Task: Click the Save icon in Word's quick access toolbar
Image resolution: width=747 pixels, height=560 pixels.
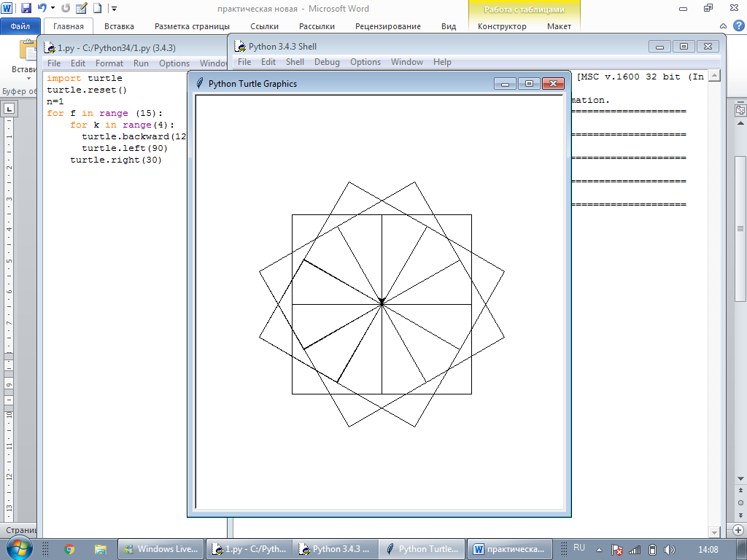Action: [x=26, y=8]
